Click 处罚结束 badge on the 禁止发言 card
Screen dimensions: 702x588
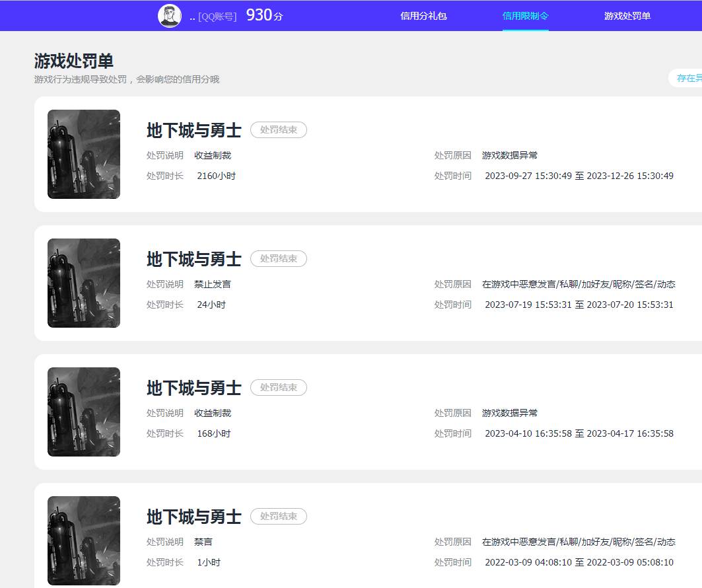[x=278, y=259]
